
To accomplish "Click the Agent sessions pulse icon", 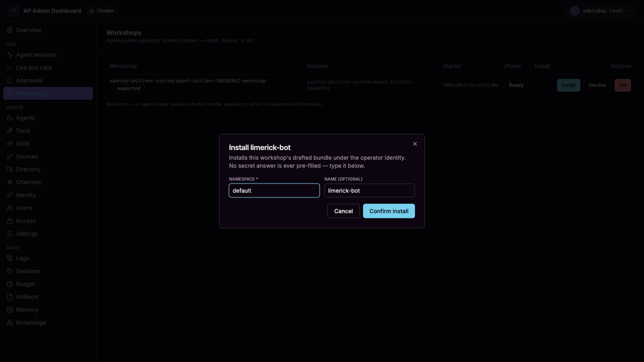I will point(10,55).
